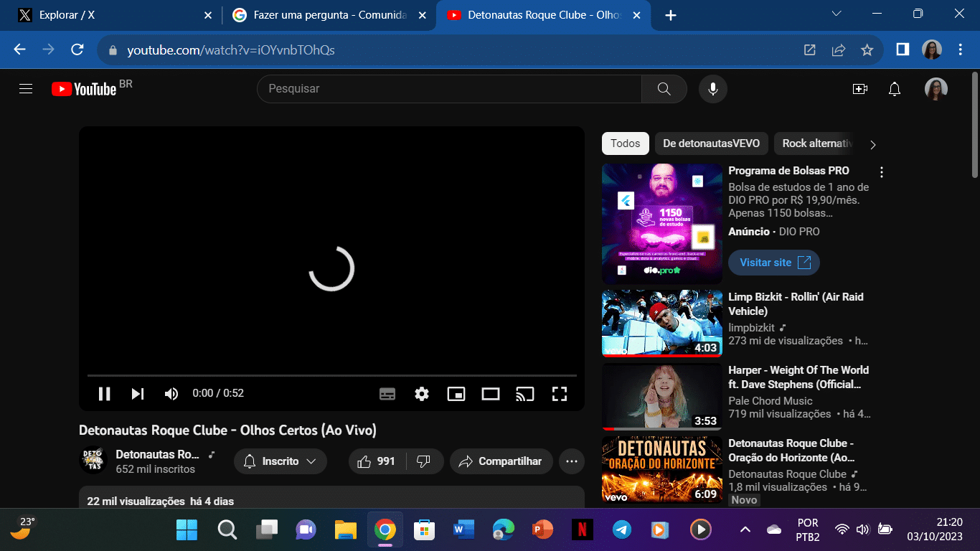
Task: Click the video progress bar
Action: pos(331,375)
